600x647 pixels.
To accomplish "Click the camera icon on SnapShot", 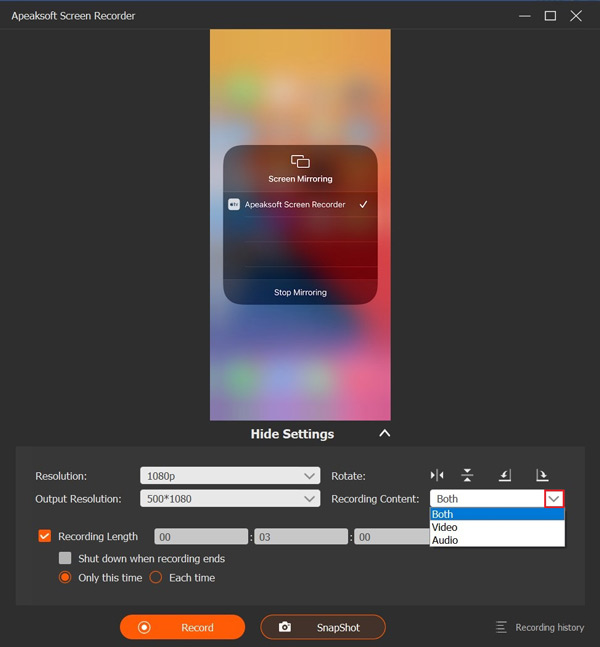I will pyautogui.click(x=285, y=627).
